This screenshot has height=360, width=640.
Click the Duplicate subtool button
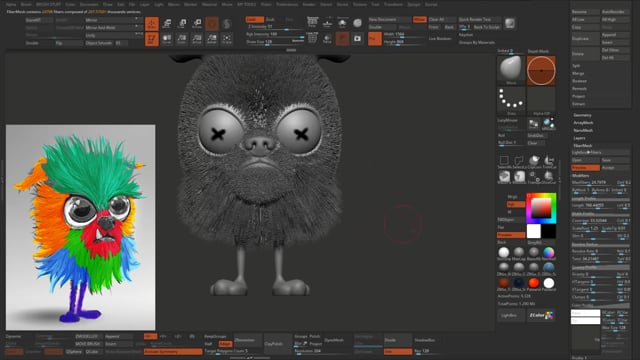pyautogui.click(x=585, y=38)
